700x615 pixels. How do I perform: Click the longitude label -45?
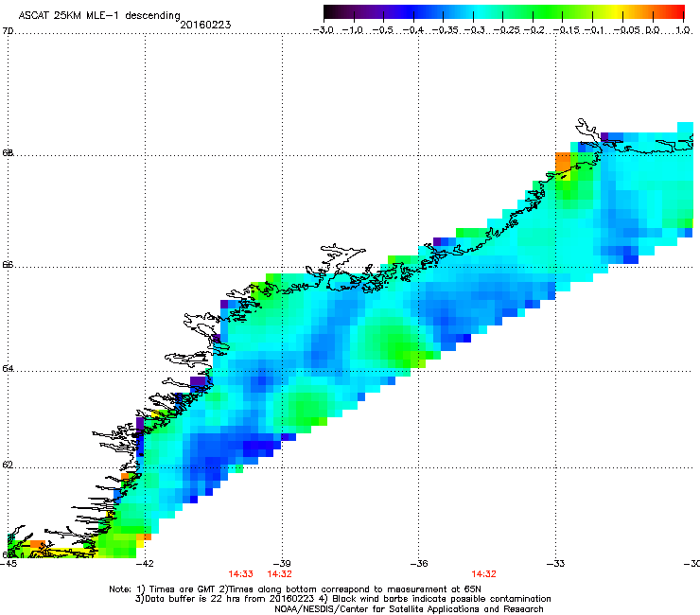coord(9,564)
